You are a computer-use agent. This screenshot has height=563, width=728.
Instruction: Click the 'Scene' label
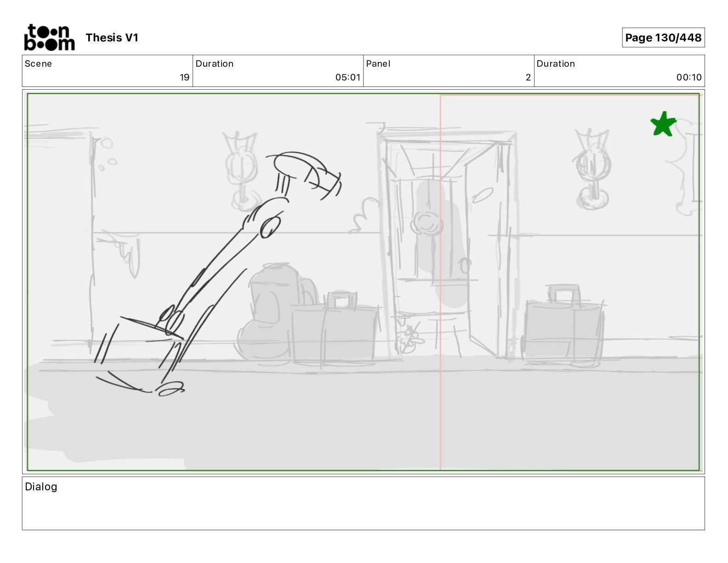38,64
